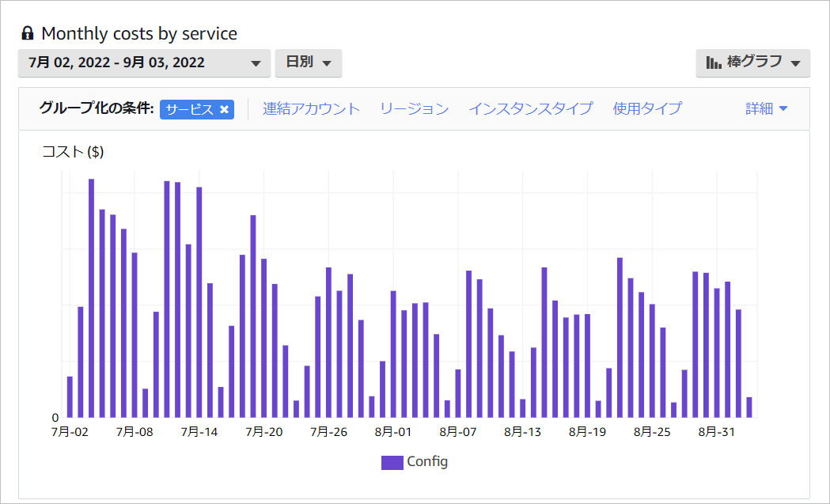Image resolution: width=830 pixels, height=504 pixels.
Task: Click the 8月-07 x-axis label
Action: (458, 432)
